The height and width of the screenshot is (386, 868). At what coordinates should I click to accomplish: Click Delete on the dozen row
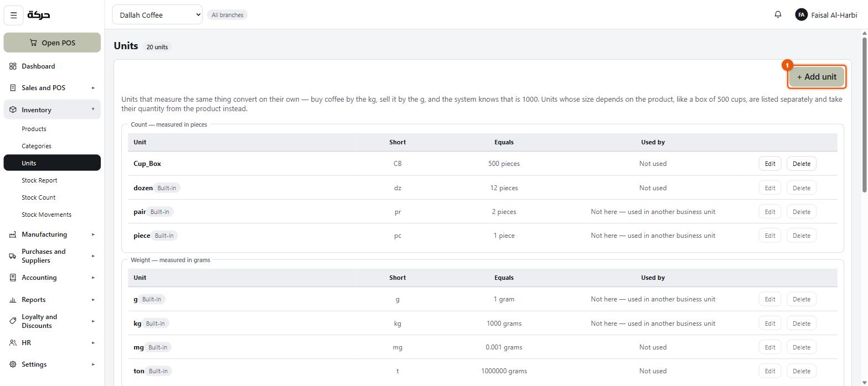point(801,188)
